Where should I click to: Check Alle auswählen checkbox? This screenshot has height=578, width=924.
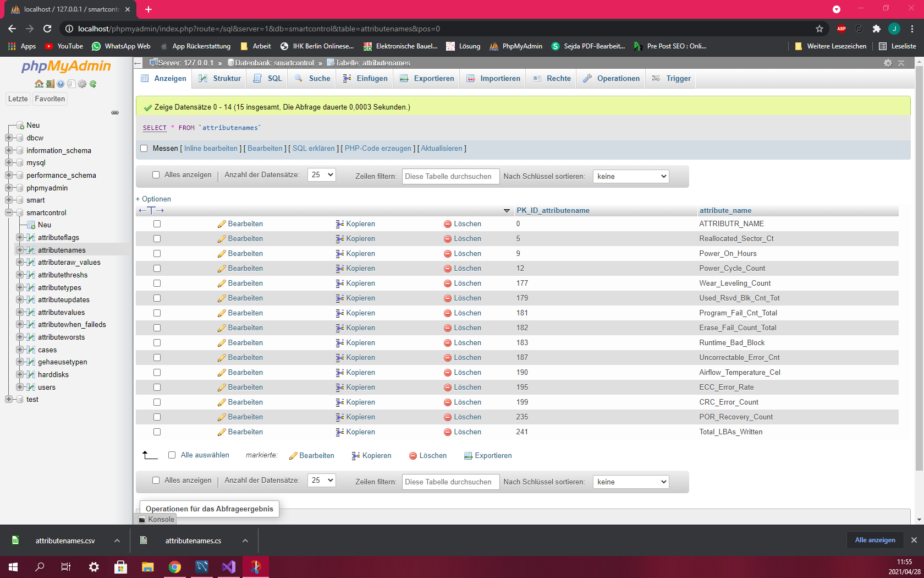coord(172,455)
